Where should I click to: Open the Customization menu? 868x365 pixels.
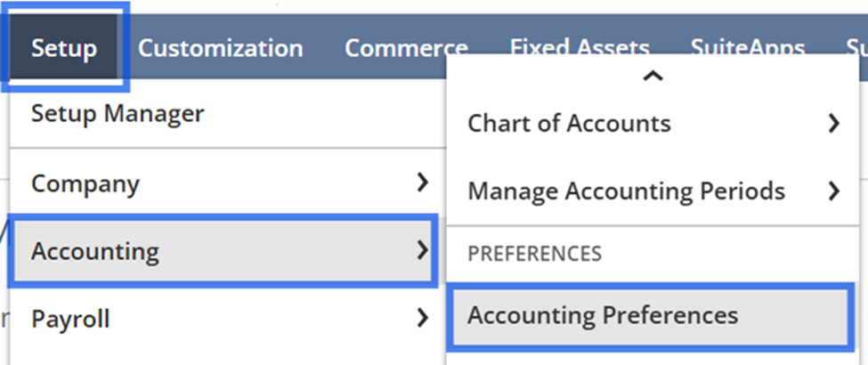click(x=220, y=48)
